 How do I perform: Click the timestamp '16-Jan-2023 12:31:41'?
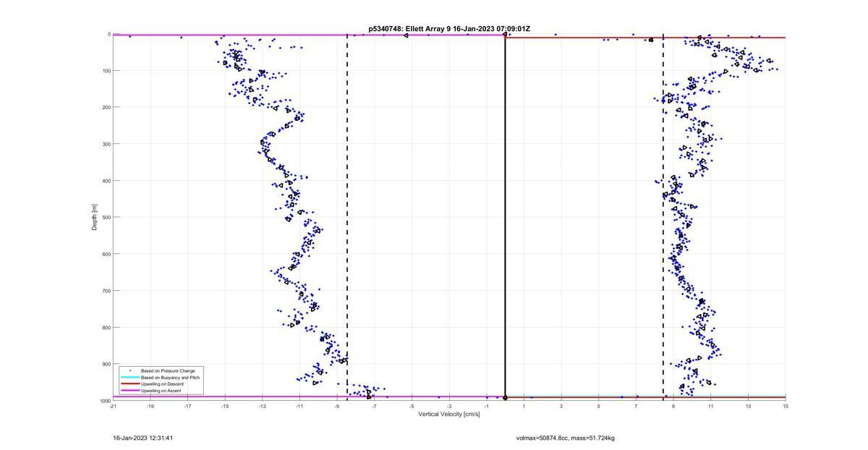click(142, 438)
